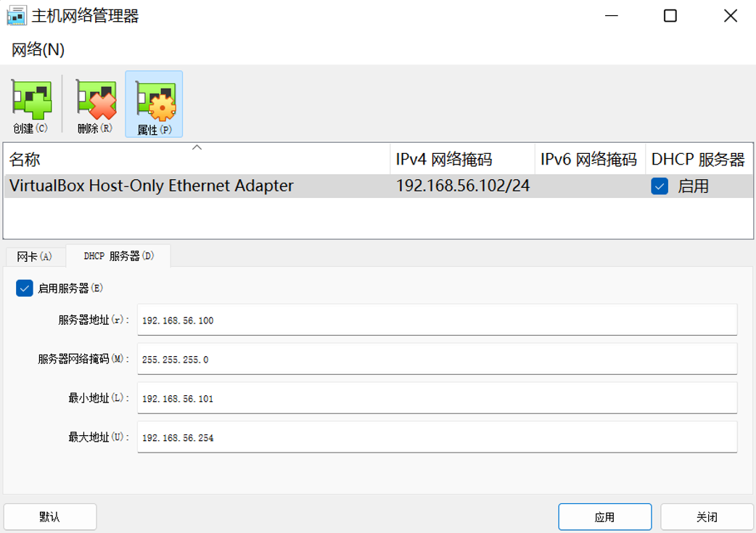The width and height of the screenshot is (756, 533).
Task: Sort by the 名称 column header
Action: coord(197,159)
